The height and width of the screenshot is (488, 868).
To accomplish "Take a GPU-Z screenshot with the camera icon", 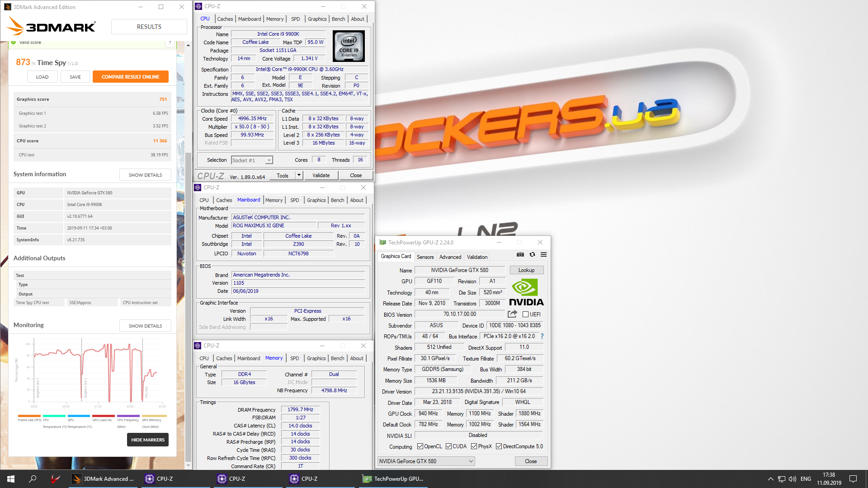I will [x=520, y=255].
